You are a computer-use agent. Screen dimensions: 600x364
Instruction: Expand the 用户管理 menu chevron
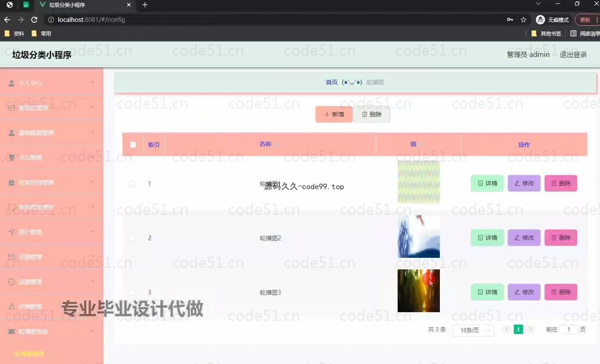coord(93,232)
